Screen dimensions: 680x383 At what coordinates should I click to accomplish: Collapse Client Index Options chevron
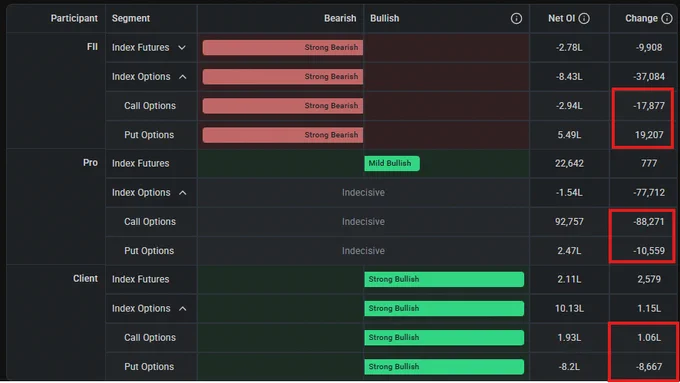pyautogui.click(x=183, y=308)
